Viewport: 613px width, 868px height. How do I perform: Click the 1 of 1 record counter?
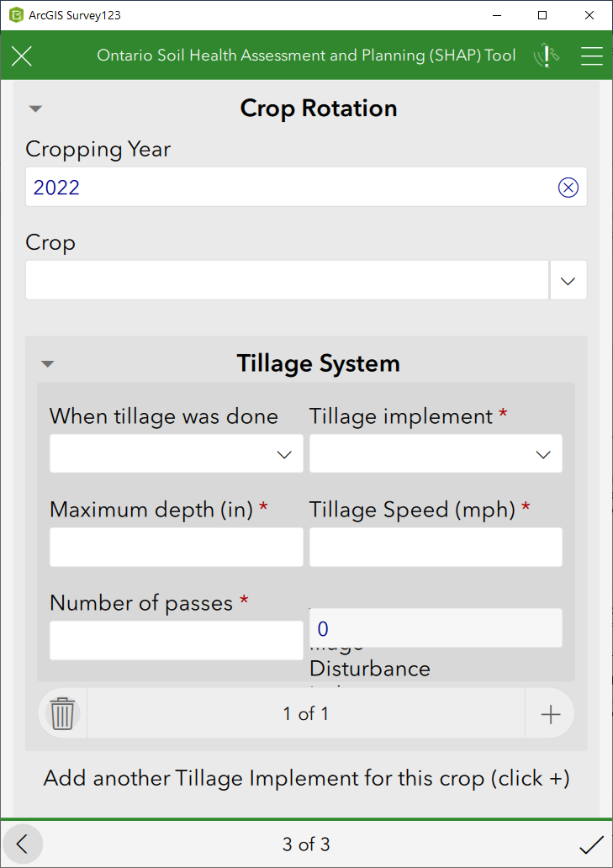(x=305, y=712)
